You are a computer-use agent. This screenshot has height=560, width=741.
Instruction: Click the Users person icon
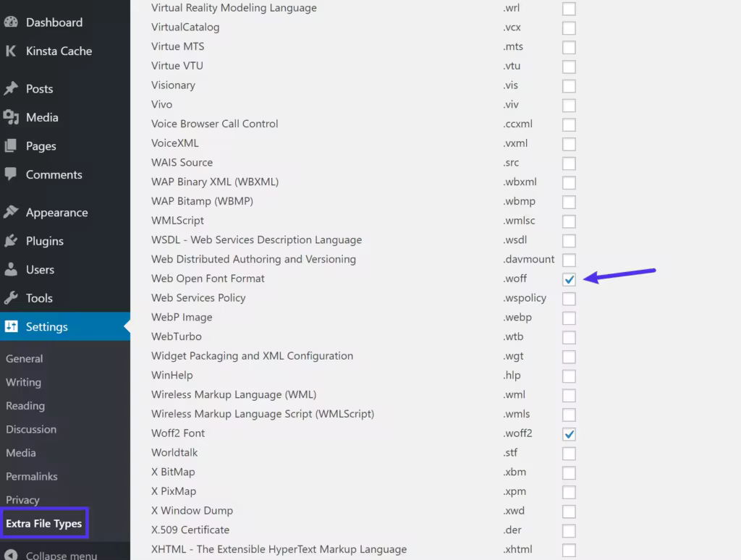[11, 269]
